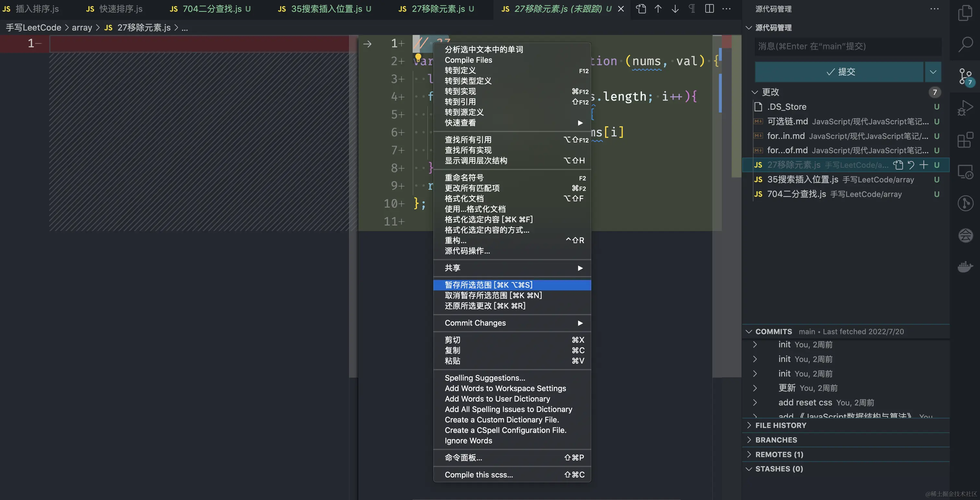Click the Docker whale icon
The width and height of the screenshot is (980, 500).
(965, 267)
